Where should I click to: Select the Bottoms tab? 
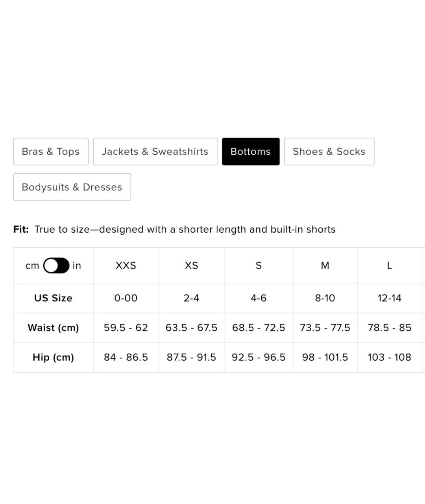(x=251, y=152)
